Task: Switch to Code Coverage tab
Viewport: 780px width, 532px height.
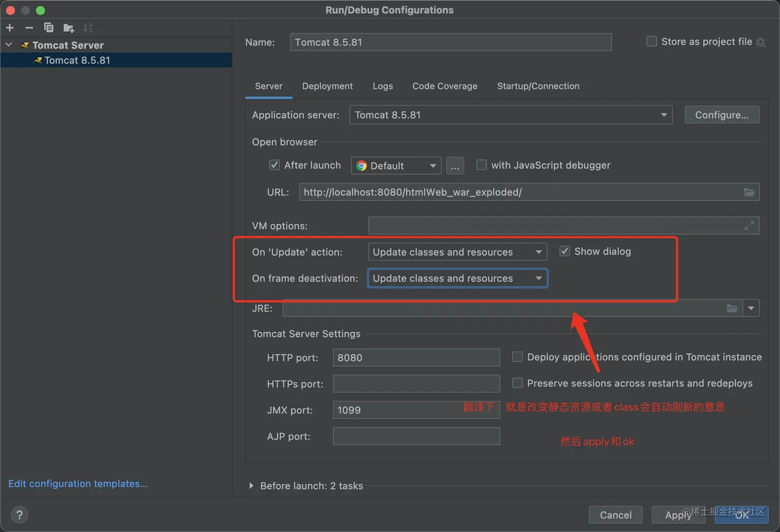Action: [x=445, y=86]
